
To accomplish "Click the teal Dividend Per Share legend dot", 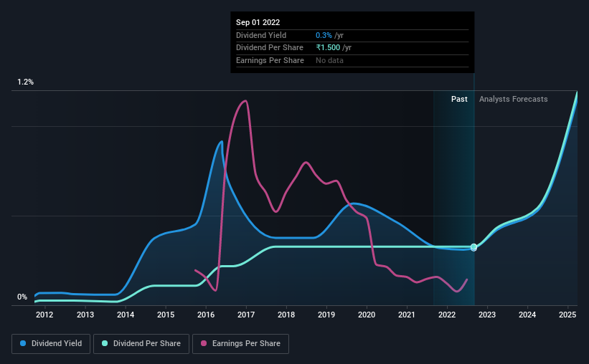I will pos(105,343).
